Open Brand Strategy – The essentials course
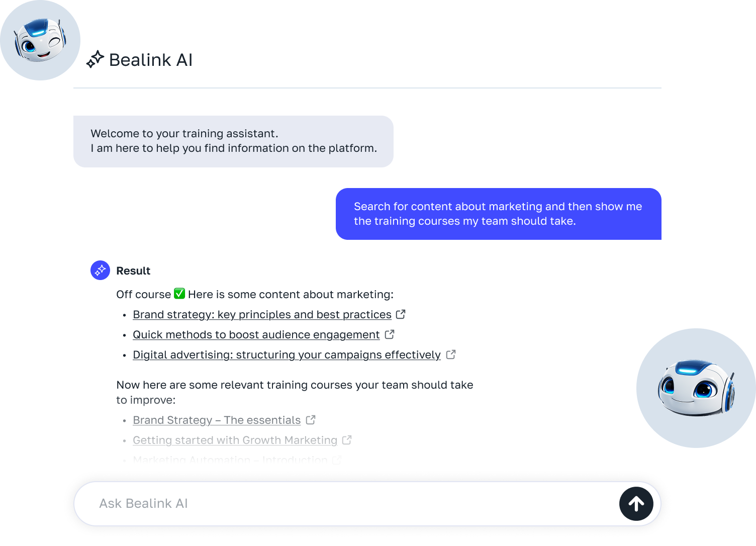756x546 pixels. click(217, 420)
